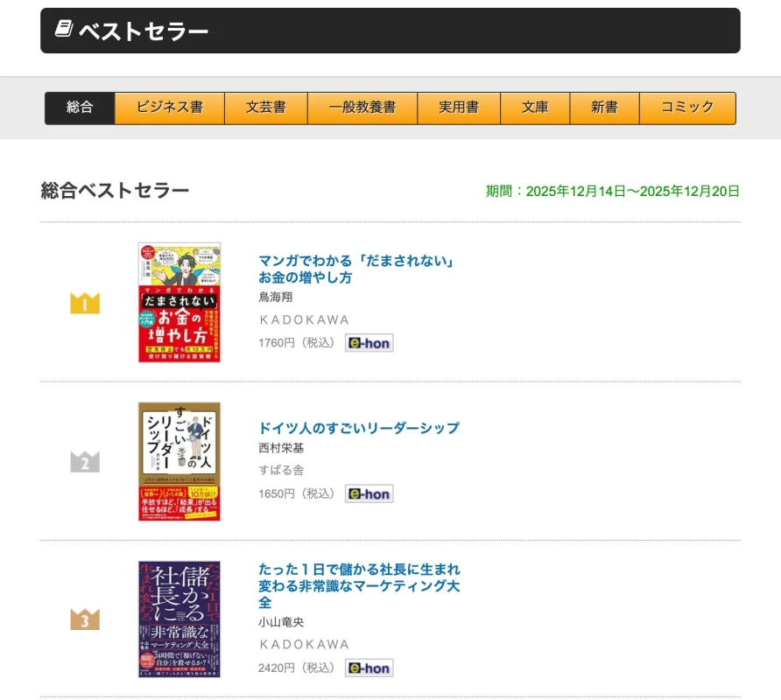Click the e-hon icon for the rank 3 book

click(369, 668)
